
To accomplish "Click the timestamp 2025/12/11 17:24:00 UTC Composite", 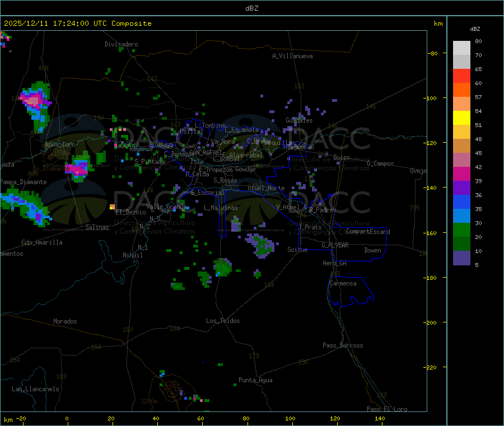I will coord(77,24).
